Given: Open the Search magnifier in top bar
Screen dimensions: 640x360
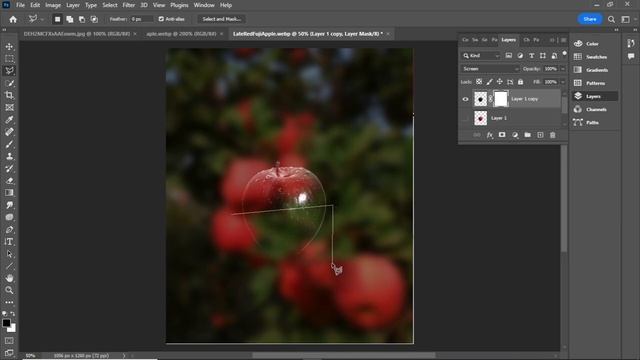Looking at the screenshot, I should click(611, 19).
